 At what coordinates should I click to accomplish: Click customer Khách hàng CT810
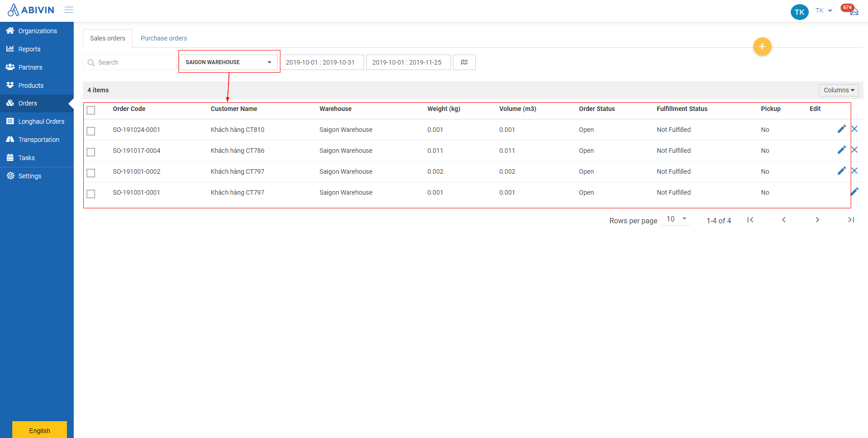click(238, 130)
